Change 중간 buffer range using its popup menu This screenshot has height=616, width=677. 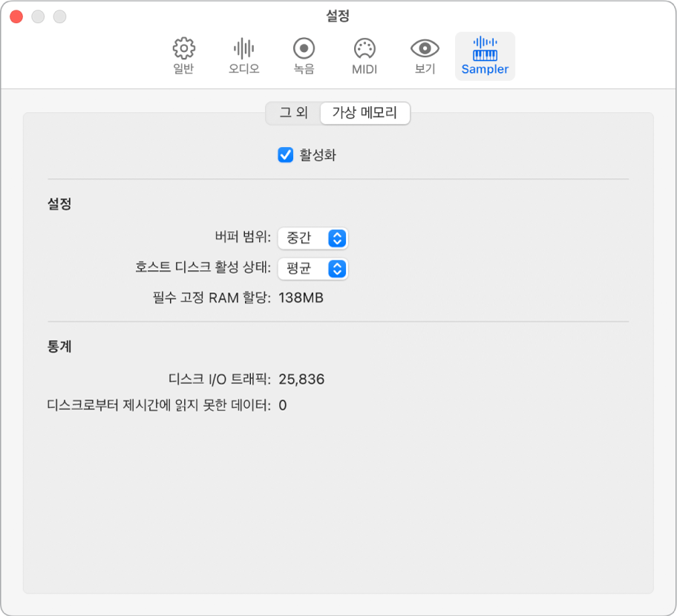point(313,239)
